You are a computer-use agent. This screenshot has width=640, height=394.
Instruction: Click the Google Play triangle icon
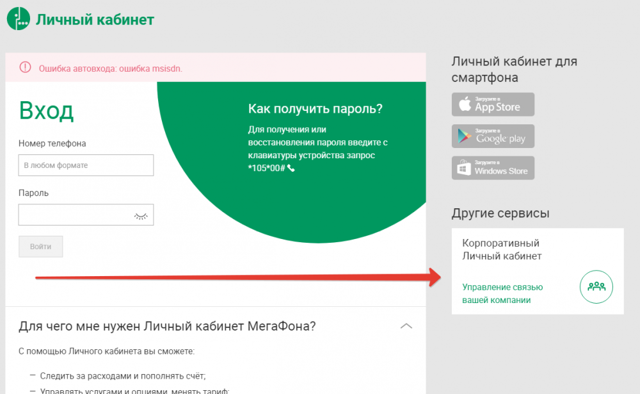[464, 136]
